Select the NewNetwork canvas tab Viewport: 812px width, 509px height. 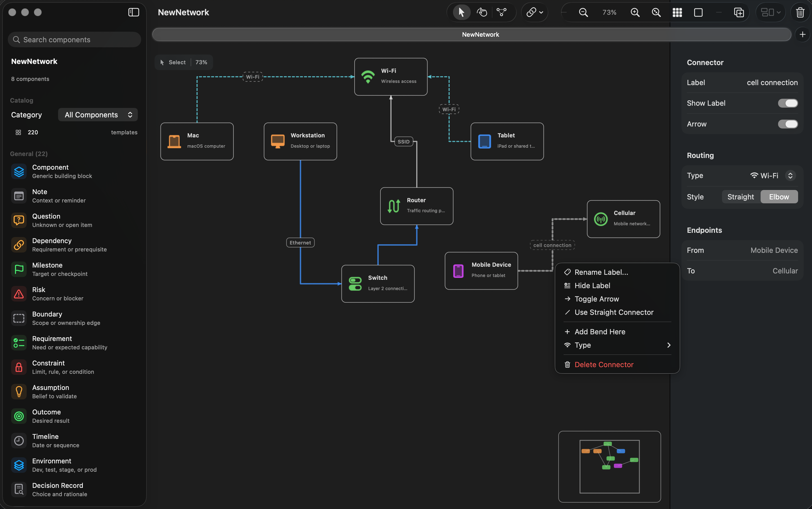point(471,34)
